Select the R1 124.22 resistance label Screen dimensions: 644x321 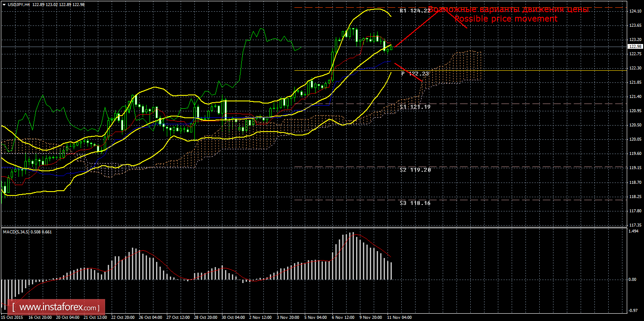415,11
